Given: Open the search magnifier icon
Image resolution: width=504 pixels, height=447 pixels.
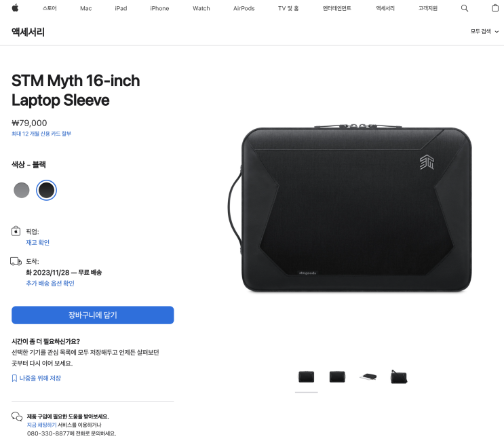Looking at the screenshot, I should click(465, 8).
